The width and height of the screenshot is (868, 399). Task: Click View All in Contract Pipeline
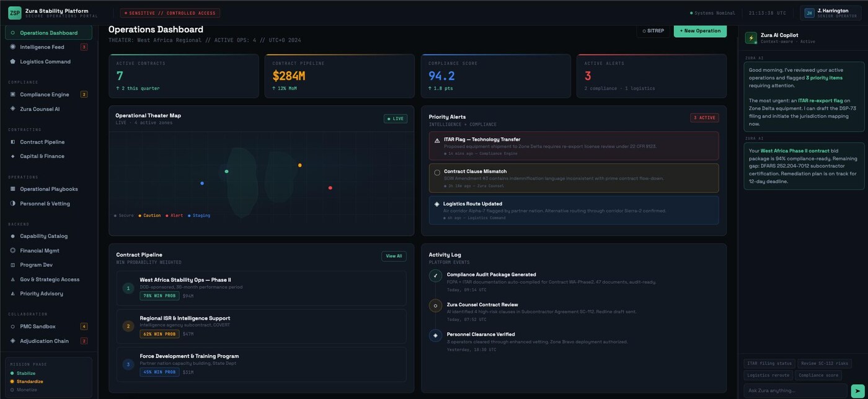tap(394, 256)
